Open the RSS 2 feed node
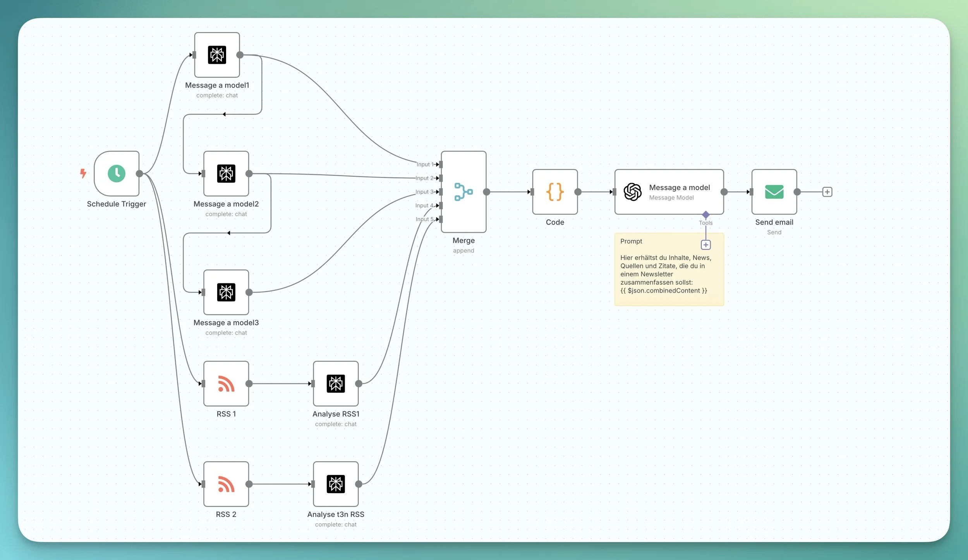This screenshot has height=560, width=968. [x=226, y=484]
